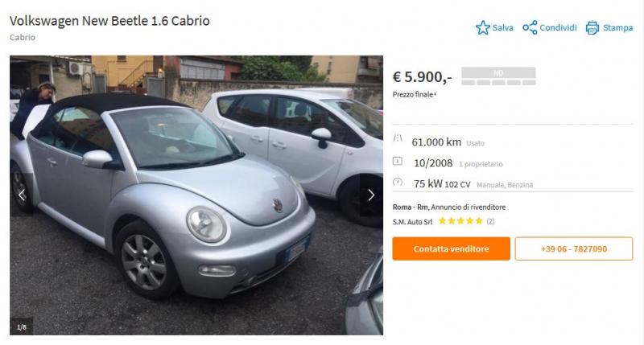Click the Stampa text link
This screenshot has height=345, width=644.
pyautogui.click(x=617, y=27)
